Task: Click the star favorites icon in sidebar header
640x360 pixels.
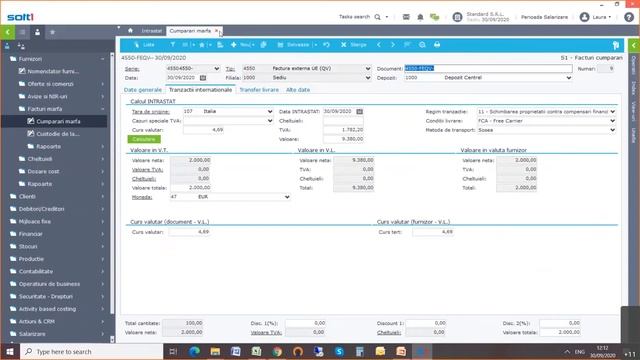Action: point(52,32)
